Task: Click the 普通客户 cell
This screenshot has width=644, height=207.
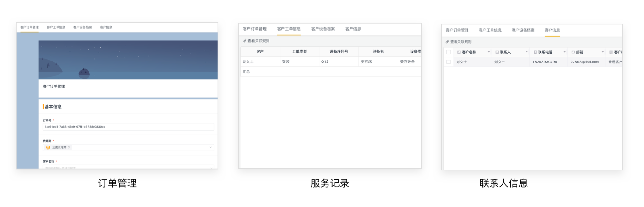Action: tap(614, 62)
